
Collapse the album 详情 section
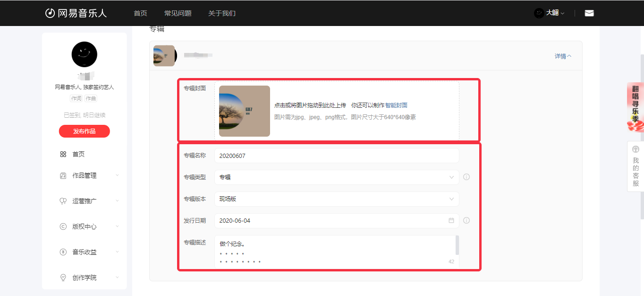click(x=563, y=56)
